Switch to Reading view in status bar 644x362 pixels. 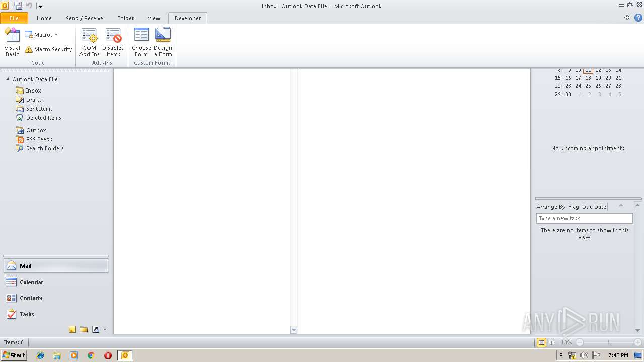pyautogui.click(x=552, y=342)
